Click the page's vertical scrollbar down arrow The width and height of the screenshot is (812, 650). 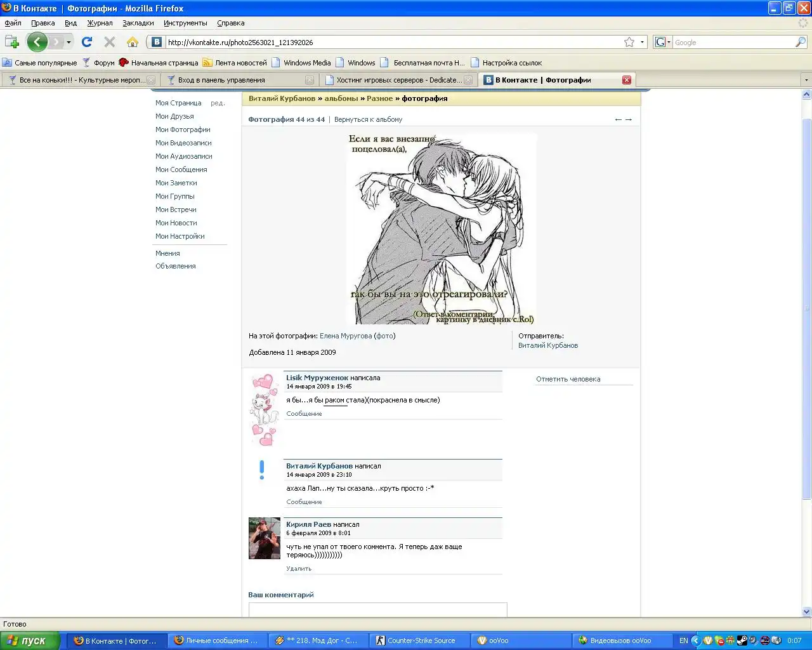click(806, 612)
